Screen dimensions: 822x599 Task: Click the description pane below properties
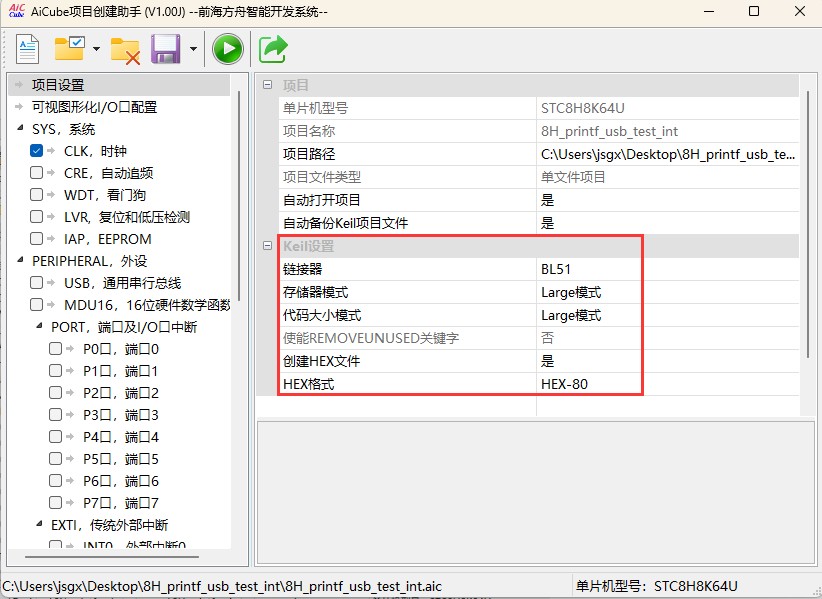click(535, 492)
